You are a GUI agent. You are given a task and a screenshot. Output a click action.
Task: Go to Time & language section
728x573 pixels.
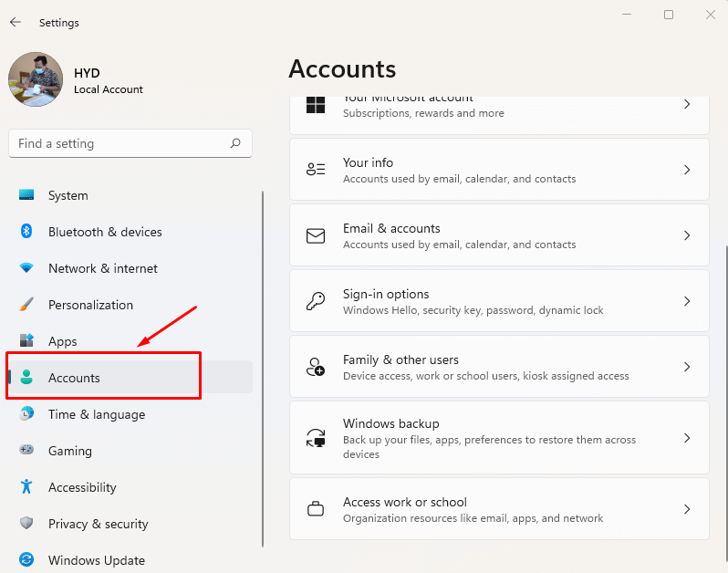96,414
